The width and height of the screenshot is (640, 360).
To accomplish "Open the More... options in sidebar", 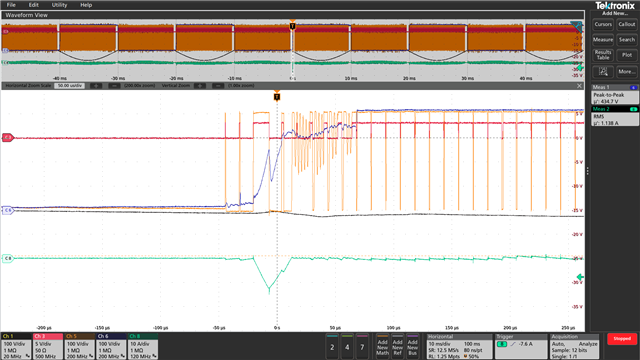I will pos(627,72).
